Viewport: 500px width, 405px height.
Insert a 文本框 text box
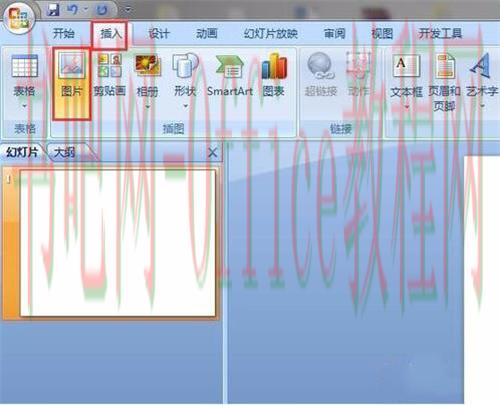pos(406,80)
